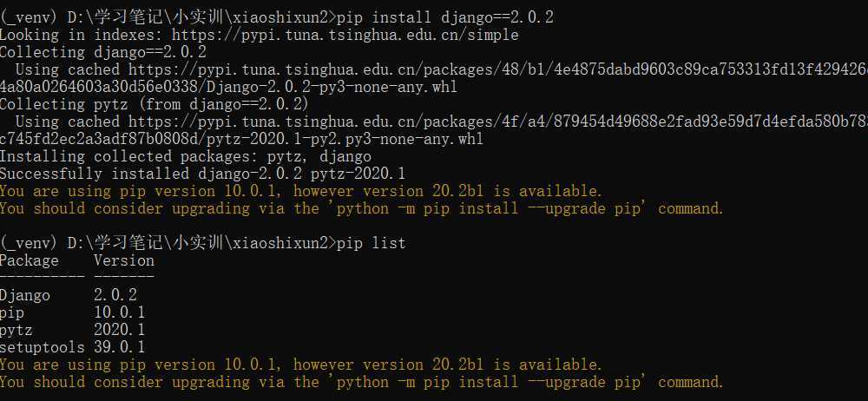Select the 'Collecting django==2.0.2' output line
The height and width of the screenshot is (401, 868).
[x=103, y=53]
